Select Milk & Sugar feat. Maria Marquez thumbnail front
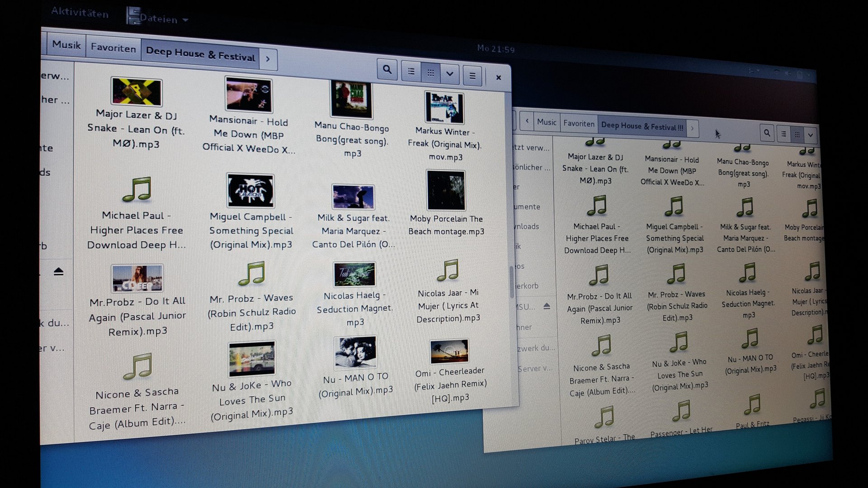Screen dimensions: 868x488 (353, 197)
